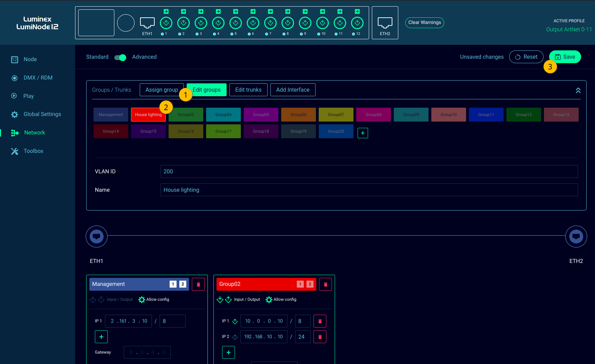Save the unsaved changes
This screenshot has width=595, height=364.
tap(565, 57)
